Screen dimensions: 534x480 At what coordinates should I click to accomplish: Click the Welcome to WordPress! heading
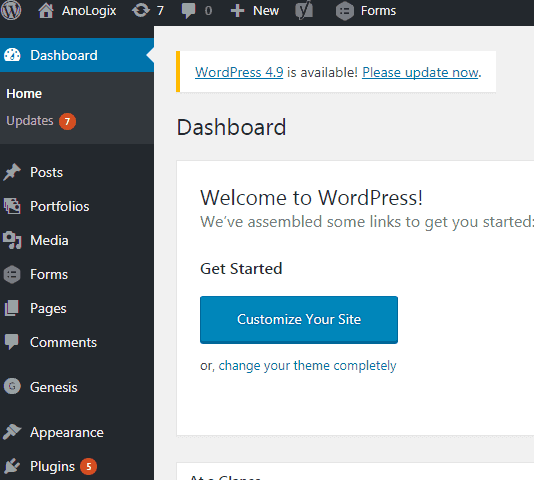(311, 198)
